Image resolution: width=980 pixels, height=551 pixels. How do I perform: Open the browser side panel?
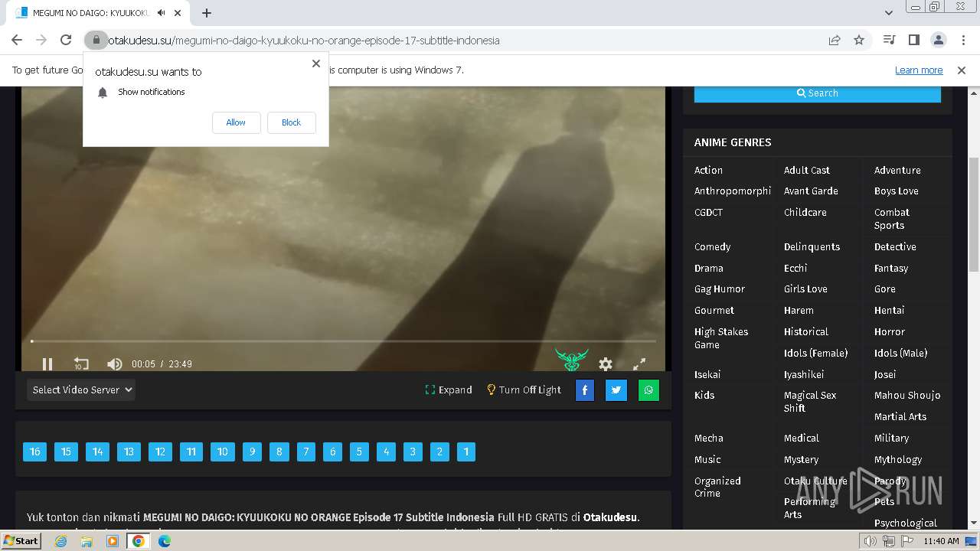pos(913,40)
